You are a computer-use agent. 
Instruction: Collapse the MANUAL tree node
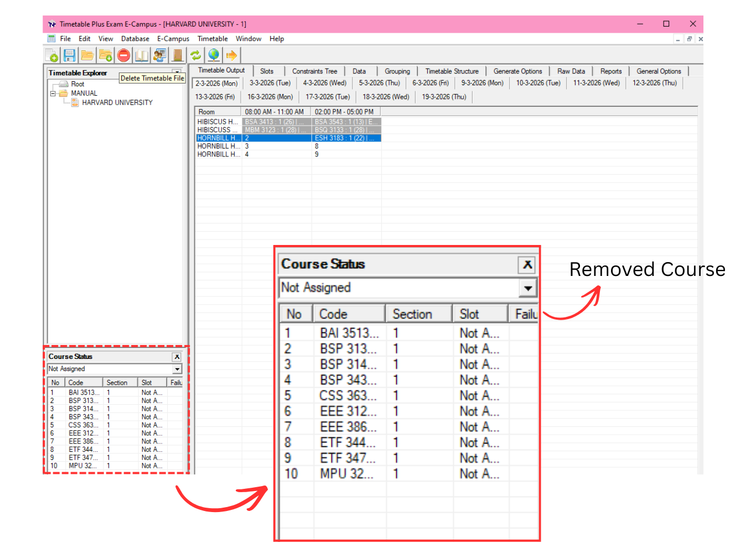coord(53,93)
